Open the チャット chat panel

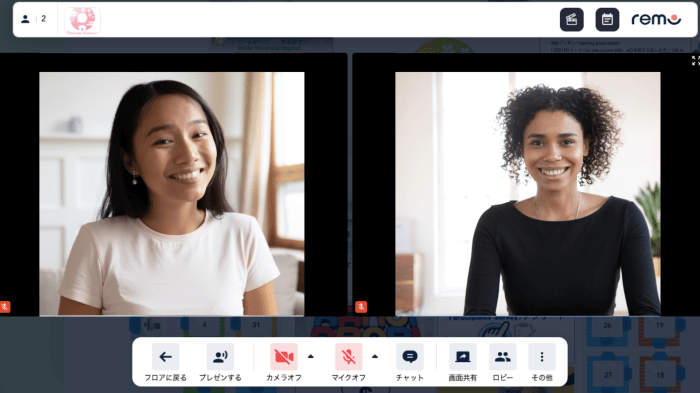(409, 357)
